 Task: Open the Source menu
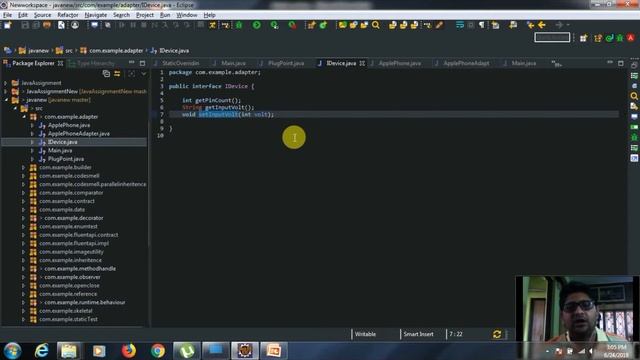click(x=42, y=15)
